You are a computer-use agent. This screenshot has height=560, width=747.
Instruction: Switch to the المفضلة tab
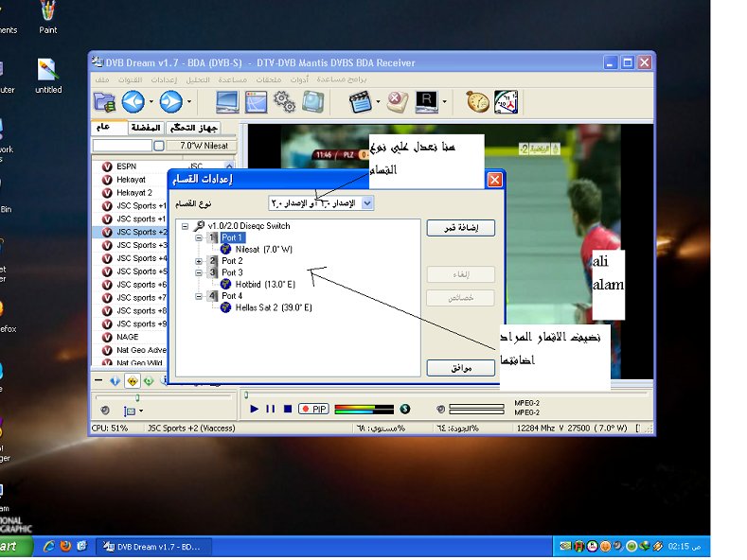[145, 128]
